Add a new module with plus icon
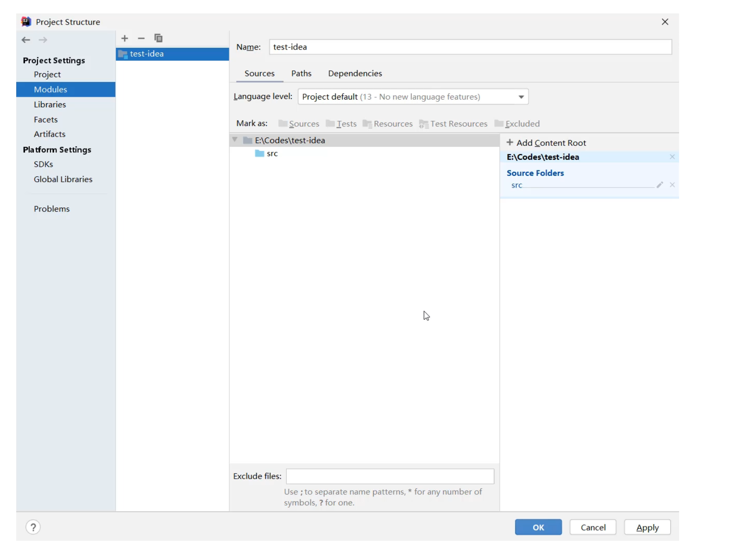756x550 pixels. pos(125,38)
